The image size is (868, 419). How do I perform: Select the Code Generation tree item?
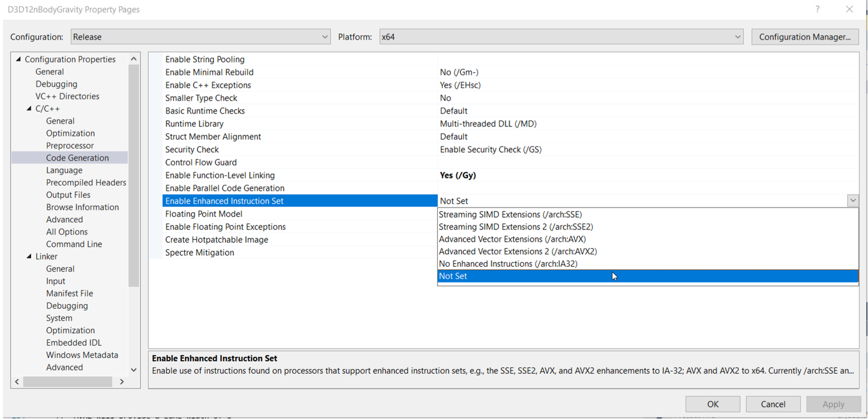click(x=78, y=158)
